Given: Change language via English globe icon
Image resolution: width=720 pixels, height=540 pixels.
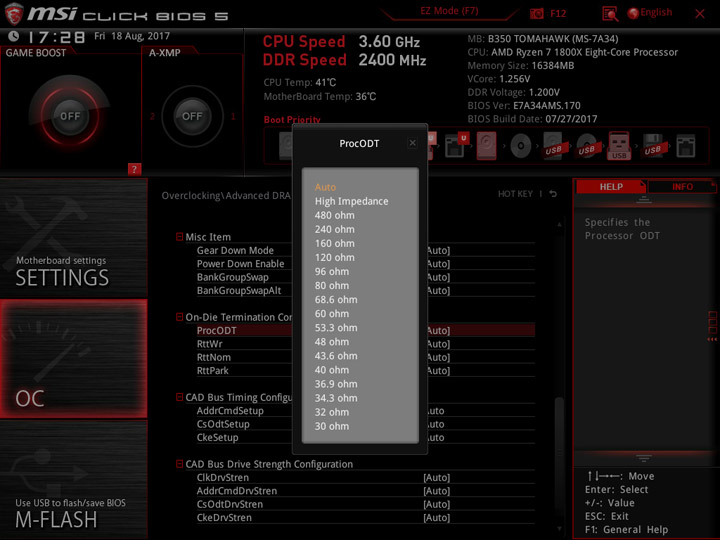Looking at the screenshot, I should tap(650, 13).
